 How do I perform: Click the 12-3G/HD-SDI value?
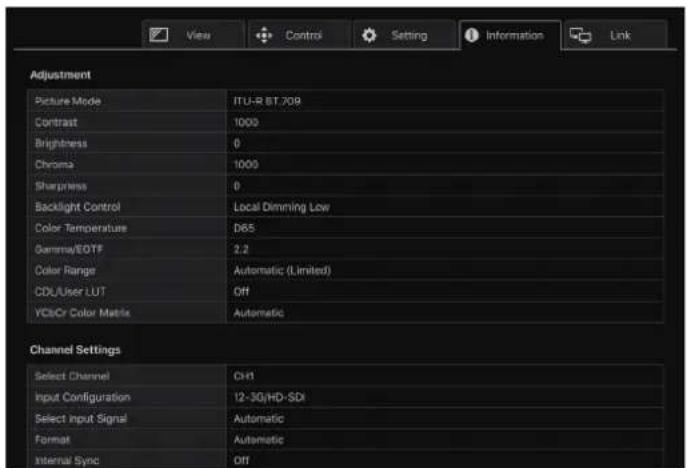[269, 397]
